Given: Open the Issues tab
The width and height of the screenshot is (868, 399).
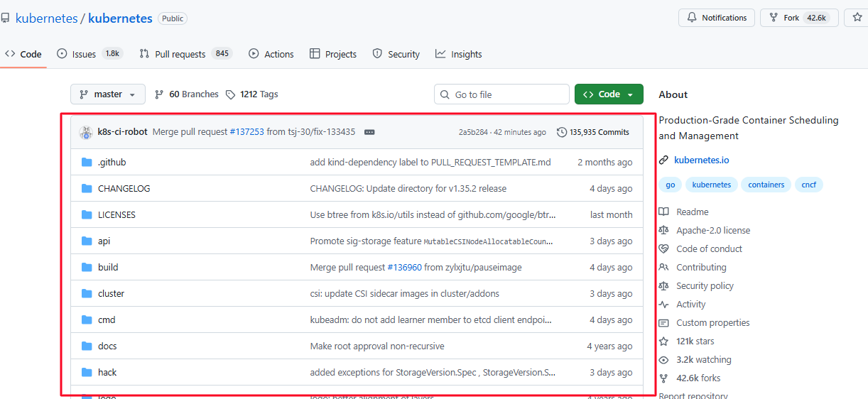Looking at the screenshot, I should coord(89,54).
